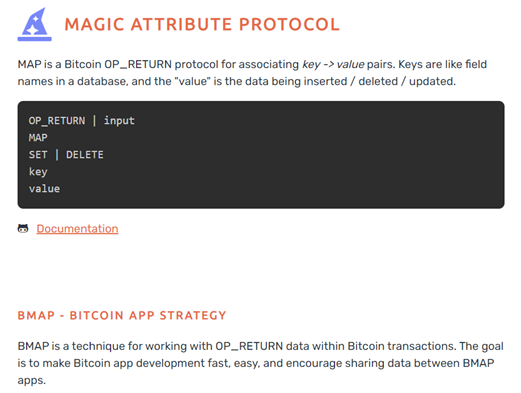
Task: Click the word PROTOCOL in the title
Action: [x=289, y=24]
